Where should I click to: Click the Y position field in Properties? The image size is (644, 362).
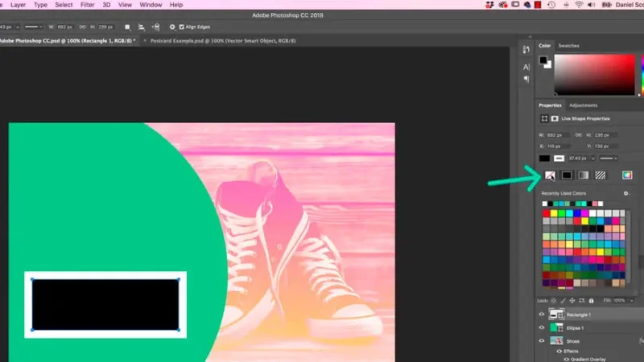tap(606, 146)
